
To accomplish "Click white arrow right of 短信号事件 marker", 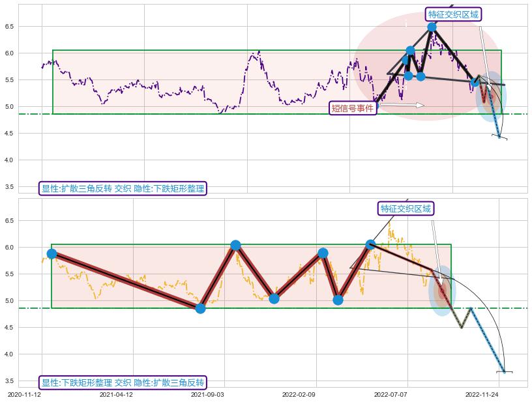I will point(401,104).
